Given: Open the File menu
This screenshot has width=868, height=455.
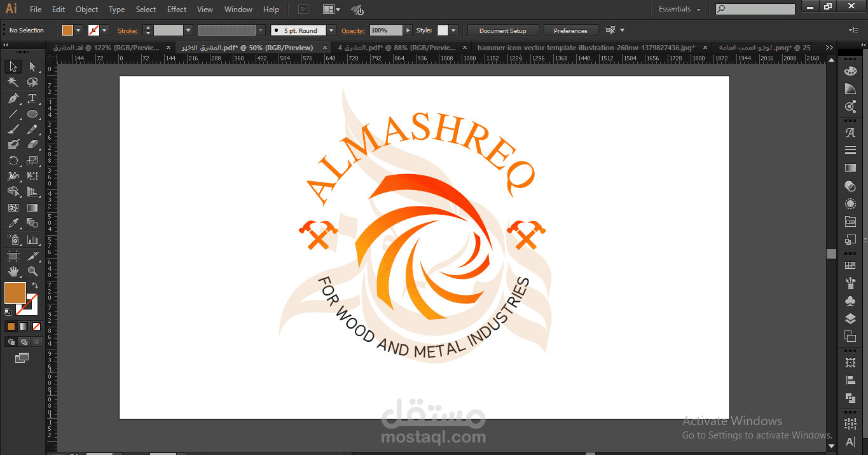Looking at the screenshot, I should pyautogui.click(x=36, y=10).
